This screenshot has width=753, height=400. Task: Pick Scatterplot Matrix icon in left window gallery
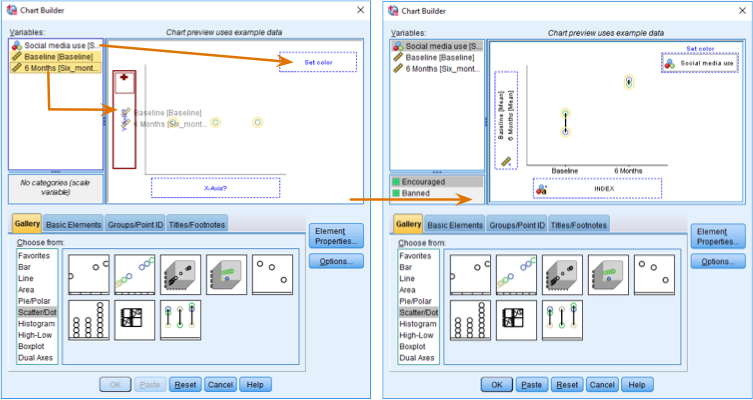(x=133, y=319)
